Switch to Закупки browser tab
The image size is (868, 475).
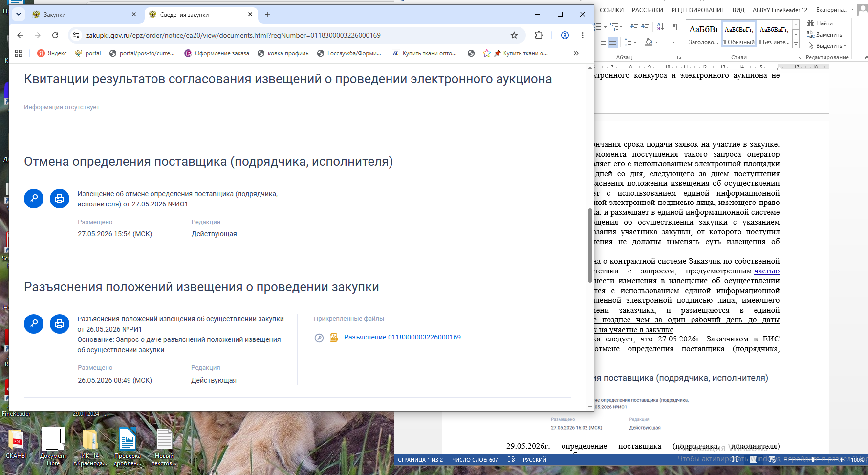pyautogui.click(x=84, y=15)
